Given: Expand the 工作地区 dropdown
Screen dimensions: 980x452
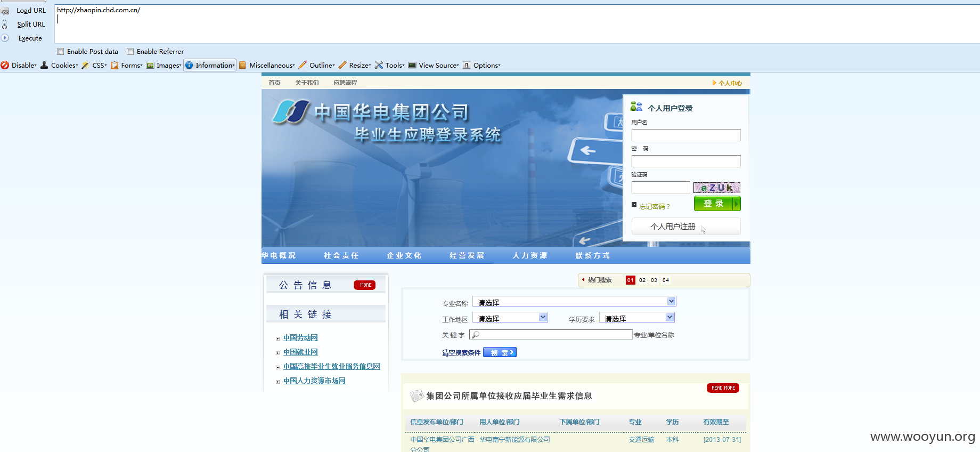Looking at the screenshot, I should (543, 317).
